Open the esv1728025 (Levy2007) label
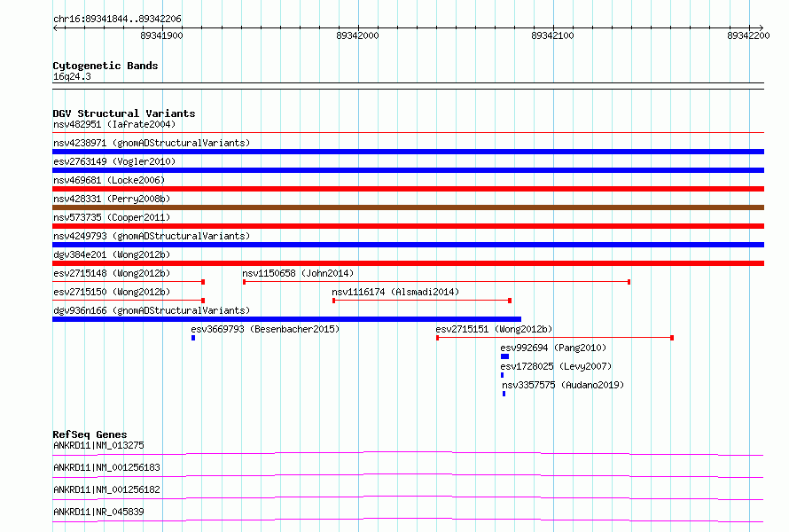Image resolution: width=789 pixels, height=532 pixels. point(556,366)
